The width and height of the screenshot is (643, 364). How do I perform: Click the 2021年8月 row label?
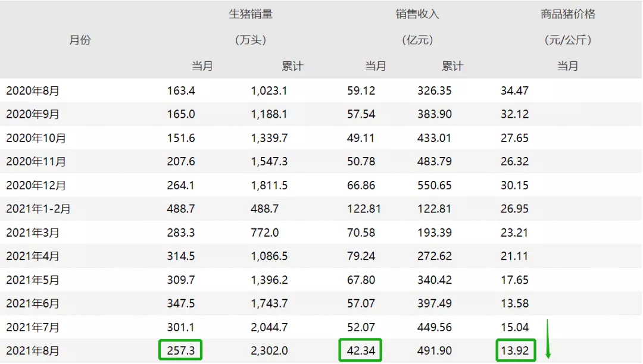tap(33, 351)
